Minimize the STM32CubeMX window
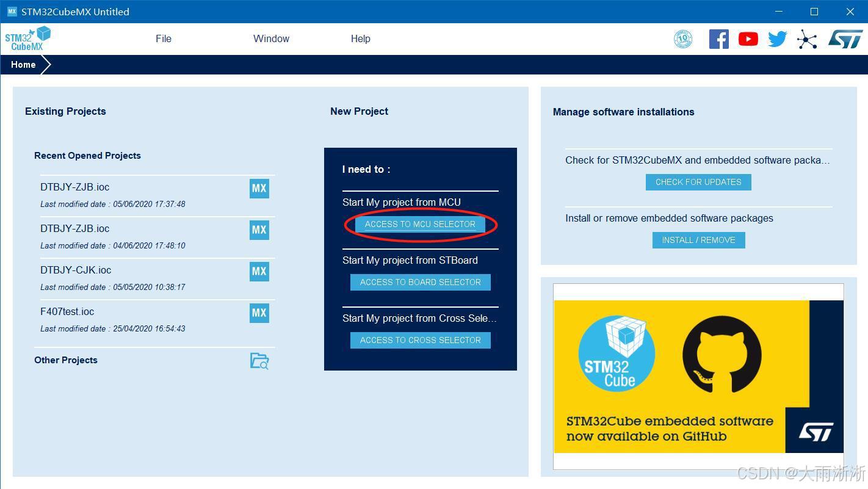This screenshot has height=489, width=868. click(x=779, y=12)
